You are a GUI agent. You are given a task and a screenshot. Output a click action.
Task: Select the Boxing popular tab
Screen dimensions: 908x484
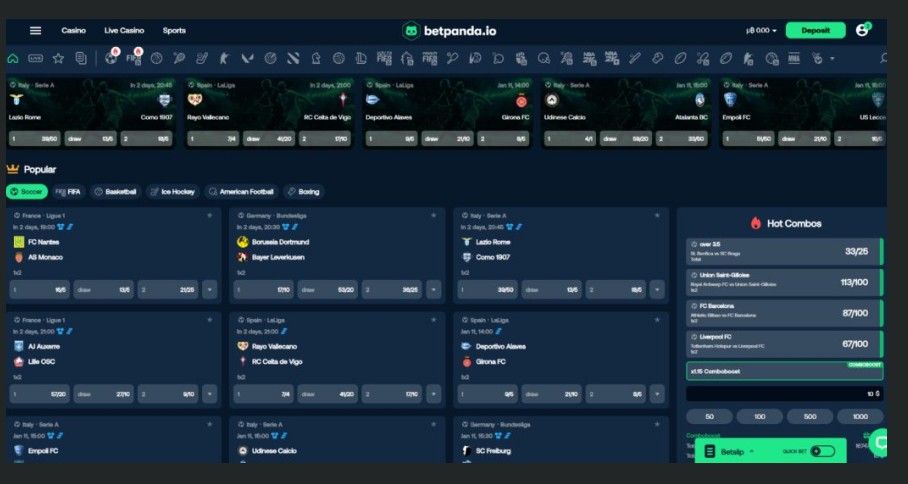(x=304, y=192)
